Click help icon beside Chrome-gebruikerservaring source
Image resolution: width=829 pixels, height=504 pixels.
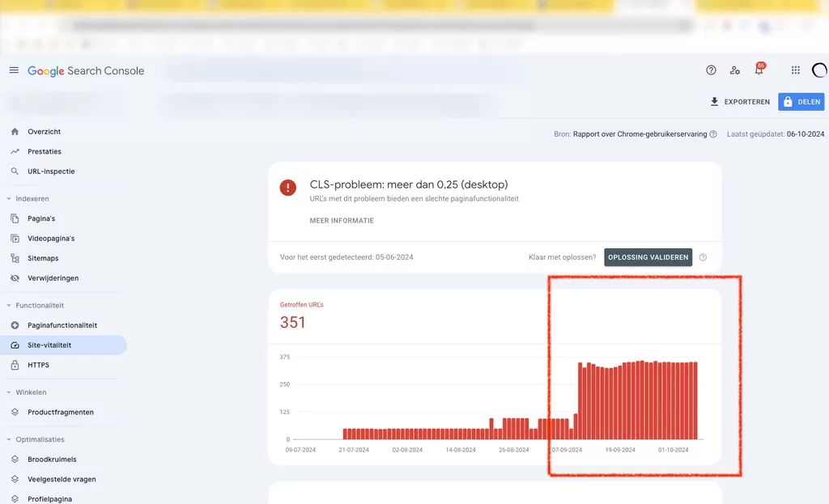[713, 134]
